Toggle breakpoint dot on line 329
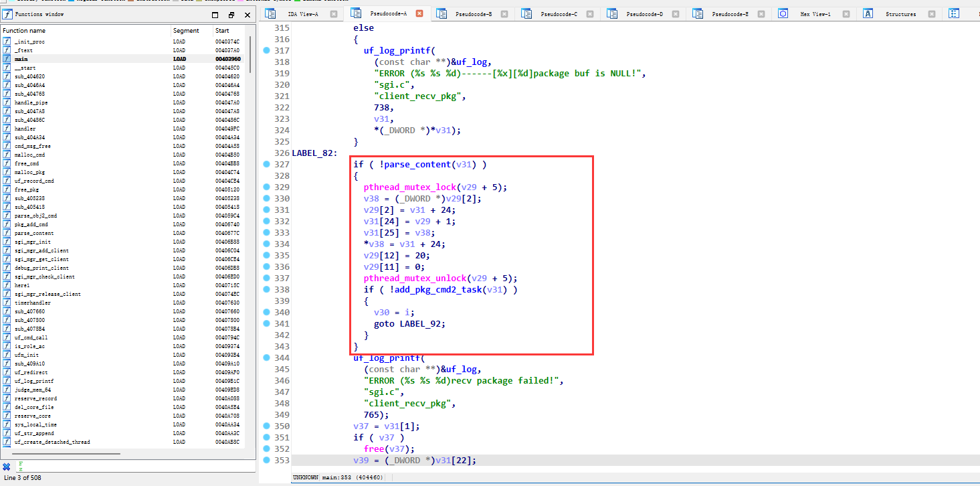The image size is (980, 486). coord(266,187)
